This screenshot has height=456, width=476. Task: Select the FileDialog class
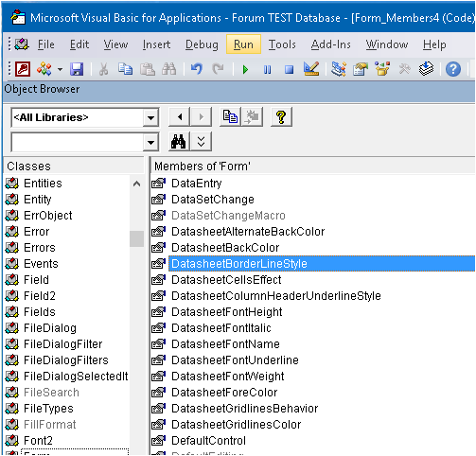tap(50, 328)
